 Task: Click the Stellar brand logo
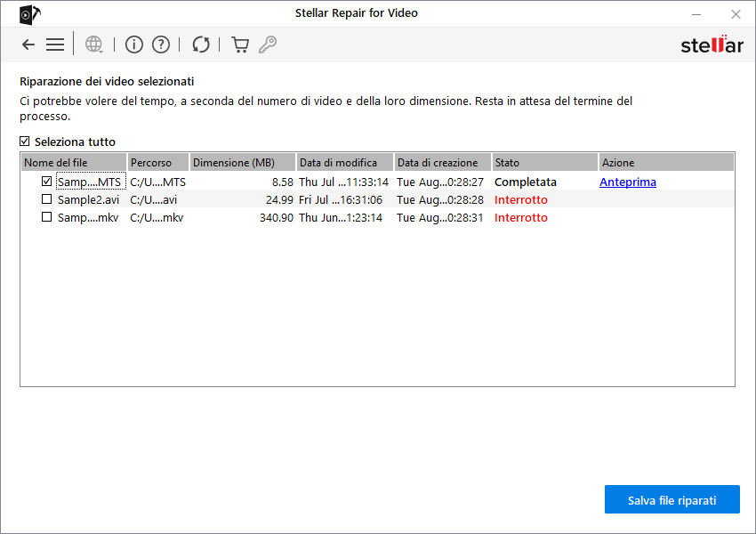pyautogui.click(x=712, y=44)
